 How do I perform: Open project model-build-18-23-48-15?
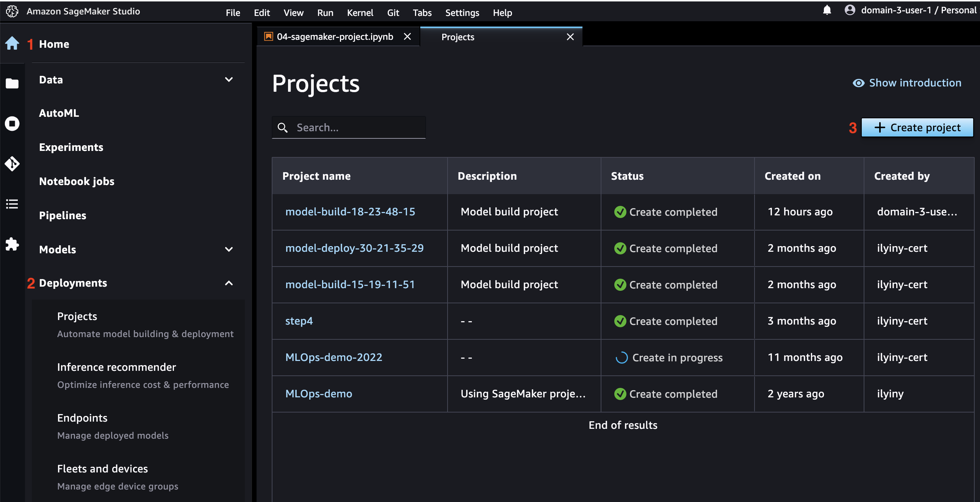click(x=350, y=212)
